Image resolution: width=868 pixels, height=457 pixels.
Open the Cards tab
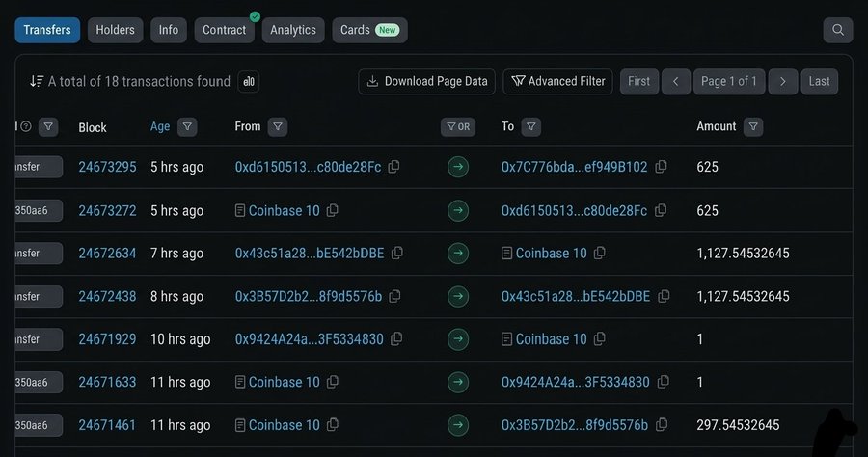coord(369,30)
